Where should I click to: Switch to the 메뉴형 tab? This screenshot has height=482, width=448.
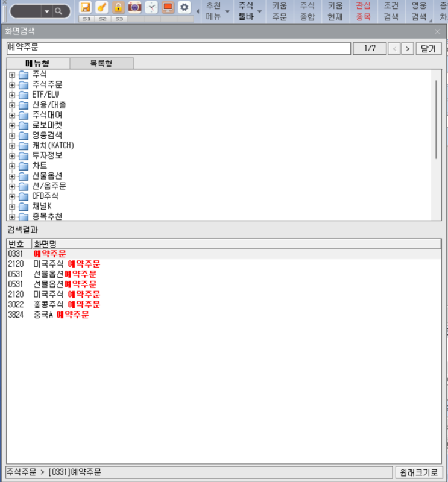pos(38,63)
